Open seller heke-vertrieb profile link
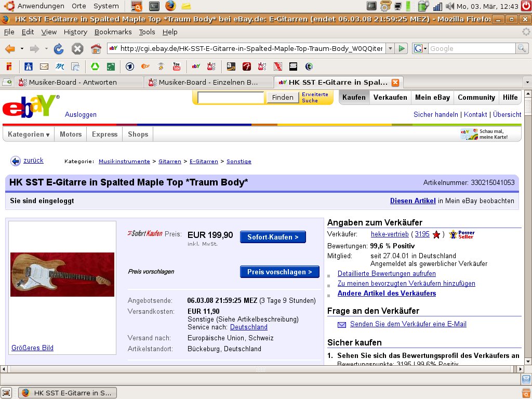Screen dimensions: 532x399 (x=390, y=234)
